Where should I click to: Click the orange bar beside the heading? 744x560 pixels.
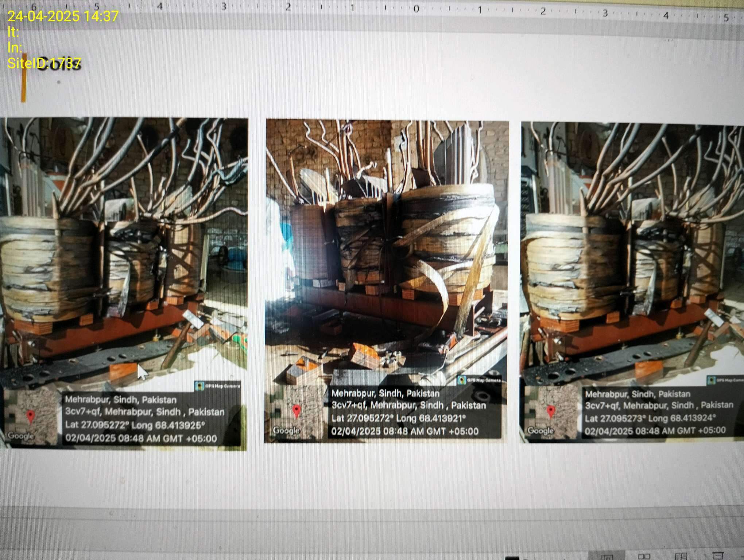point(24,78)
